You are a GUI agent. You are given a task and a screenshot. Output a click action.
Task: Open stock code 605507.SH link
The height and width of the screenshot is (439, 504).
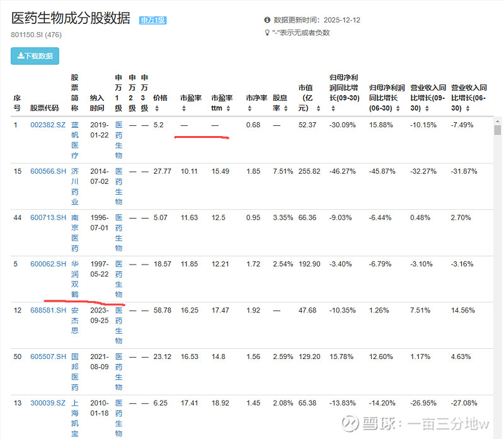(x=49, y=356)
